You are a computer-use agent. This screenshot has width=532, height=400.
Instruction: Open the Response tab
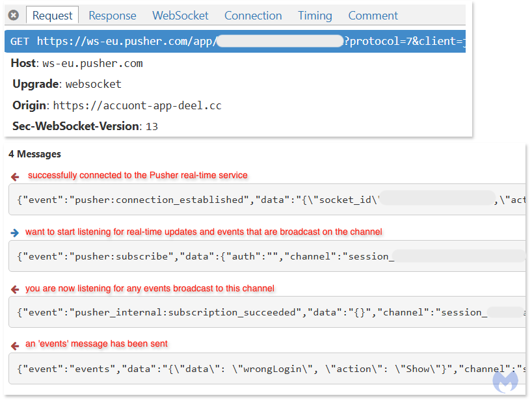tap(113, 16)
